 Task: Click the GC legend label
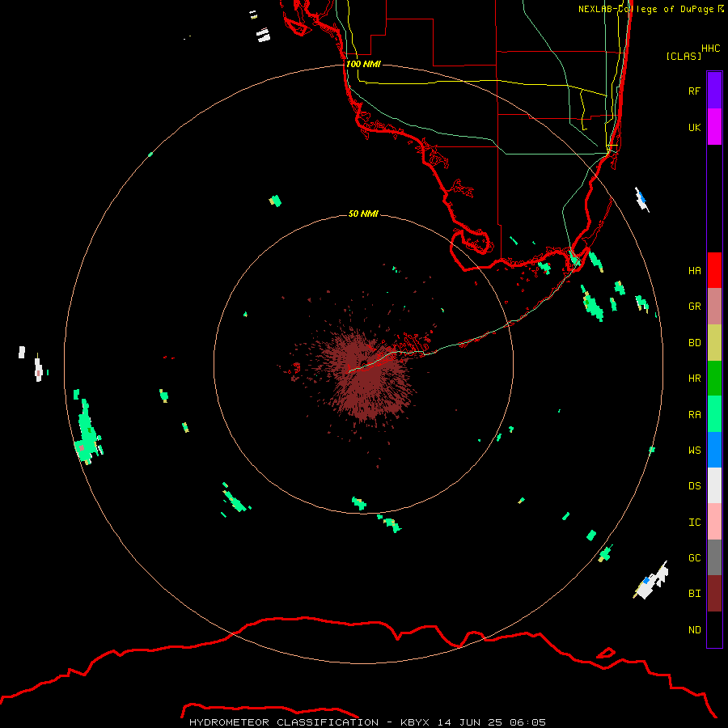(x=694, y=558)
